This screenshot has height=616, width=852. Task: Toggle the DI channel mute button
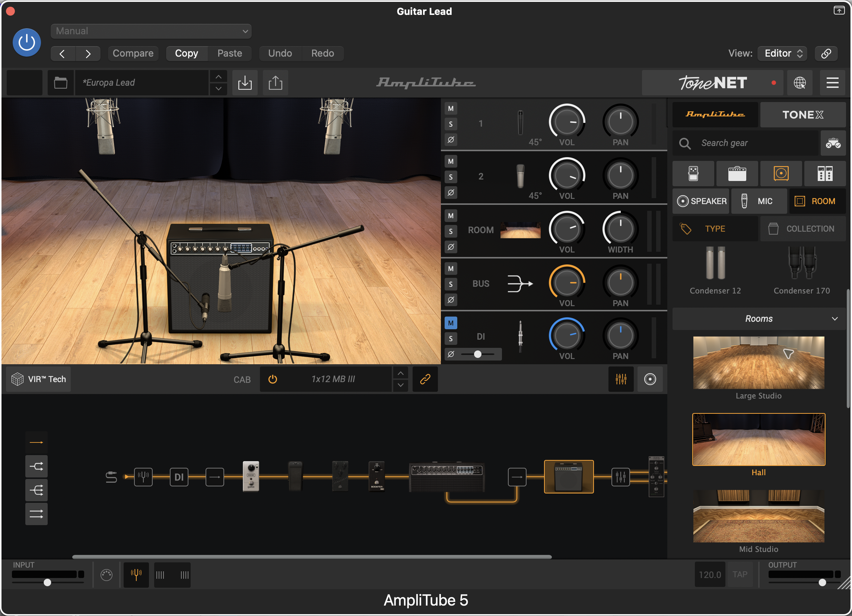(x=451, y=323)
